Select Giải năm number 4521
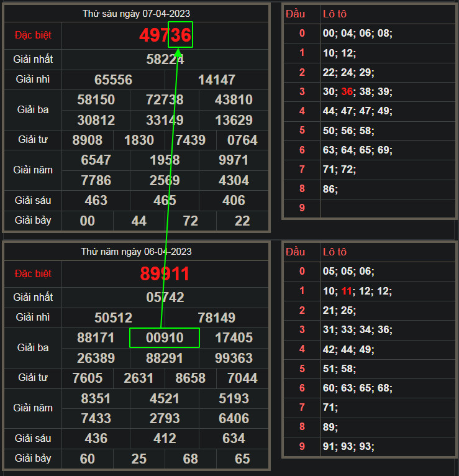This screenshot has width=459, height=476. (x=165, y=399)
